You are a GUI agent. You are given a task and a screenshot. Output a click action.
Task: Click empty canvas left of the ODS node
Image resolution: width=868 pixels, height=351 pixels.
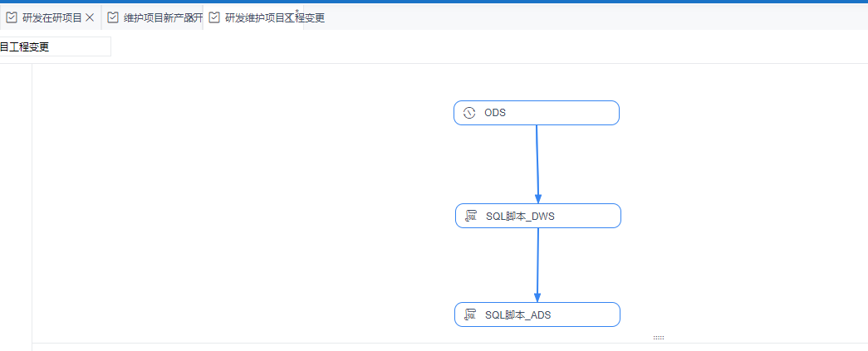249,166
